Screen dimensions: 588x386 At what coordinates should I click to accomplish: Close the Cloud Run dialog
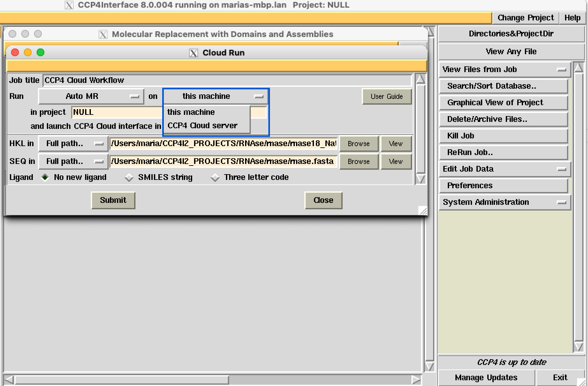tap(323, 200)
